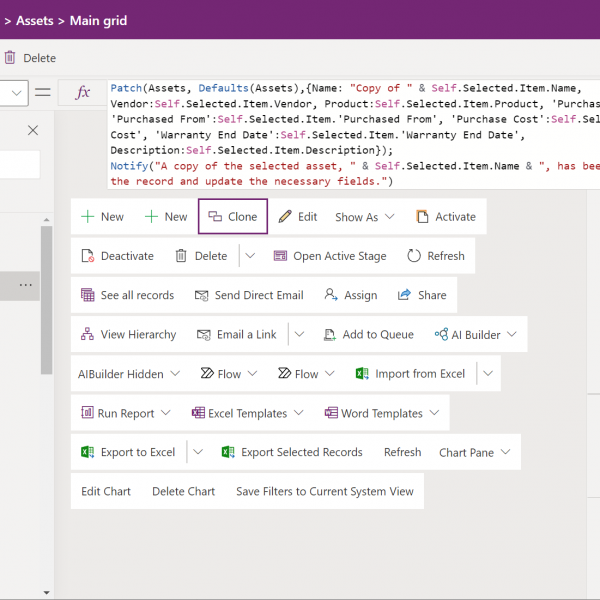Click the left panel scroll up arrow

[46, 220]
